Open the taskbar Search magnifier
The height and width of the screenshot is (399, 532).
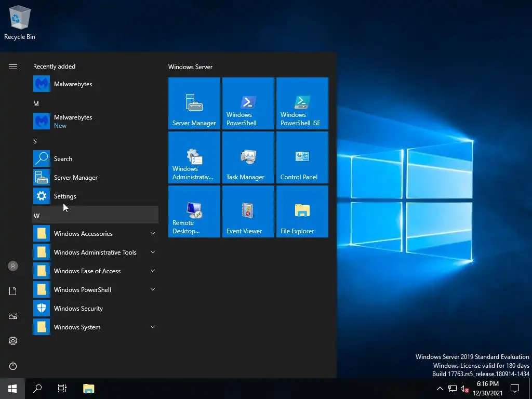tap(37, 389)
